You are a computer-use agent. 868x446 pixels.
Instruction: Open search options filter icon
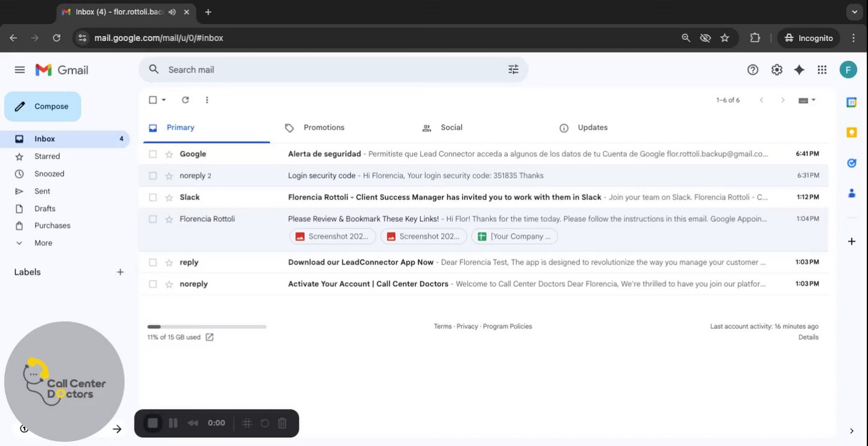tap(513, 69)
